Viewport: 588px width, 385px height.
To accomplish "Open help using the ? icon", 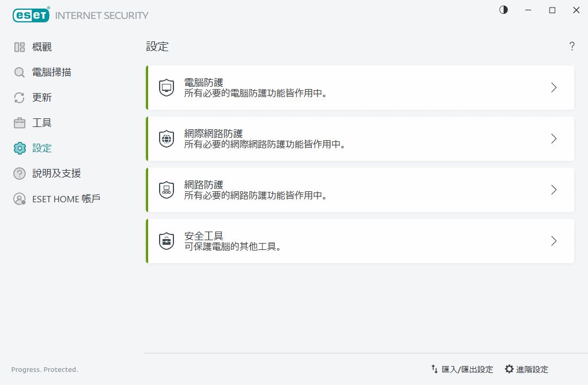I will coord(572,47).
